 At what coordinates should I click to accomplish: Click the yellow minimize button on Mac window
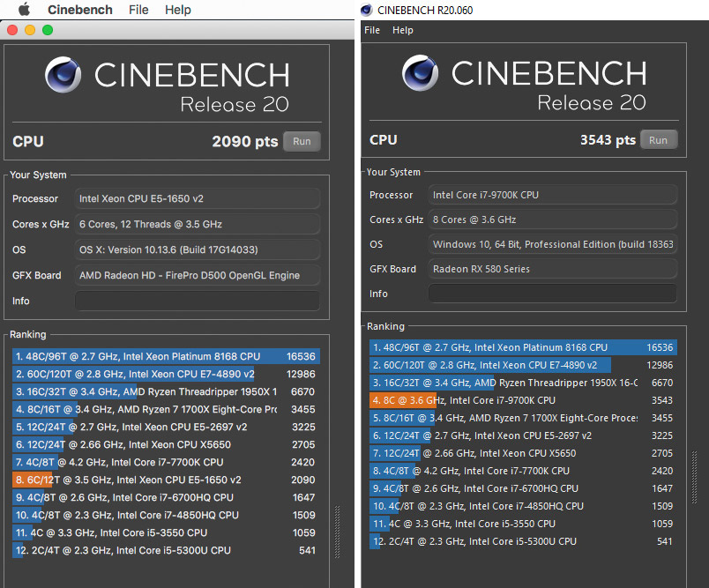pos(30,30)
